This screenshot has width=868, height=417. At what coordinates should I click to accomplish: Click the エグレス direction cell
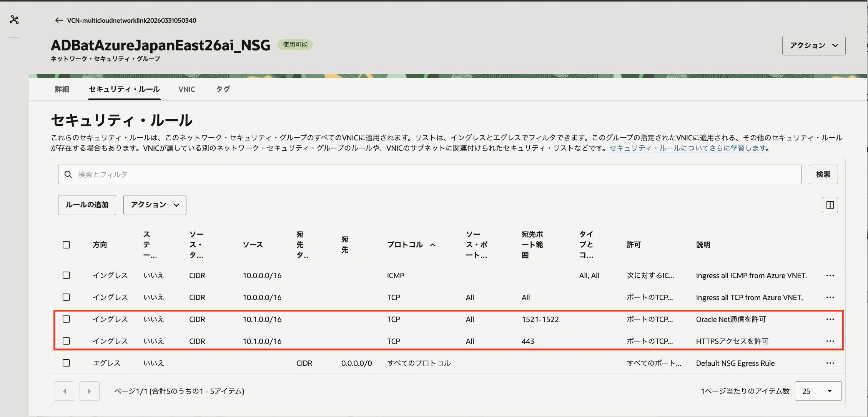(106, 363)
